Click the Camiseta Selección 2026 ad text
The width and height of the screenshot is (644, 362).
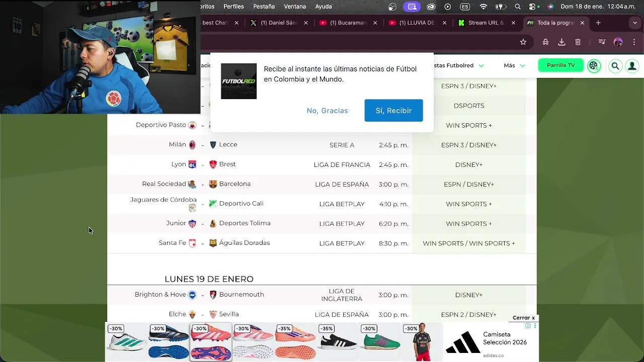(505, 338)
